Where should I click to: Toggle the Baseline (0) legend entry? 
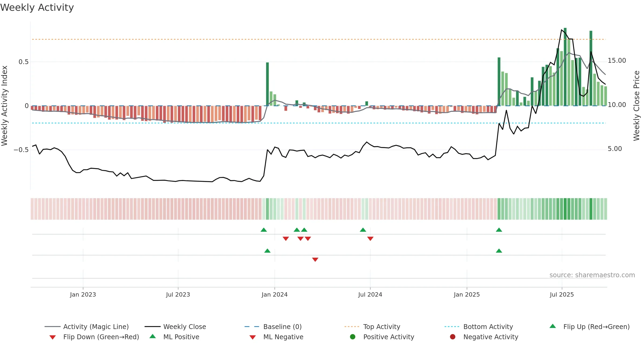tap(273, 327)
